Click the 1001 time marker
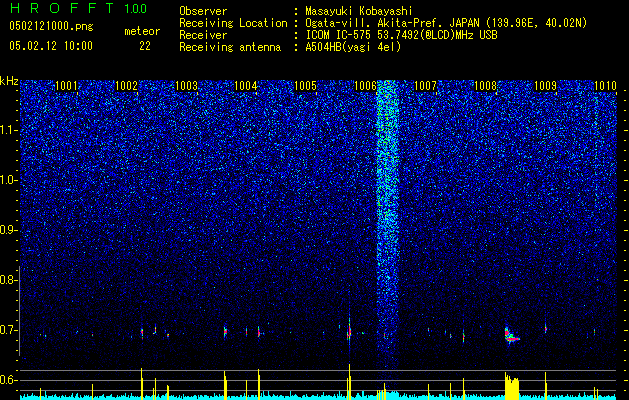629x400 pixels. pyautogui.click(x=66, y=86)
